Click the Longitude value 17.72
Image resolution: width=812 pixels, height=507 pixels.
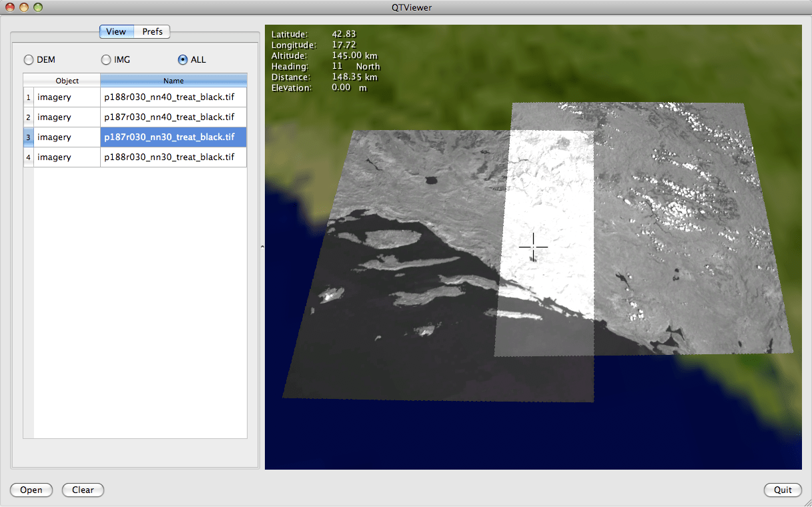click(343, 45)
